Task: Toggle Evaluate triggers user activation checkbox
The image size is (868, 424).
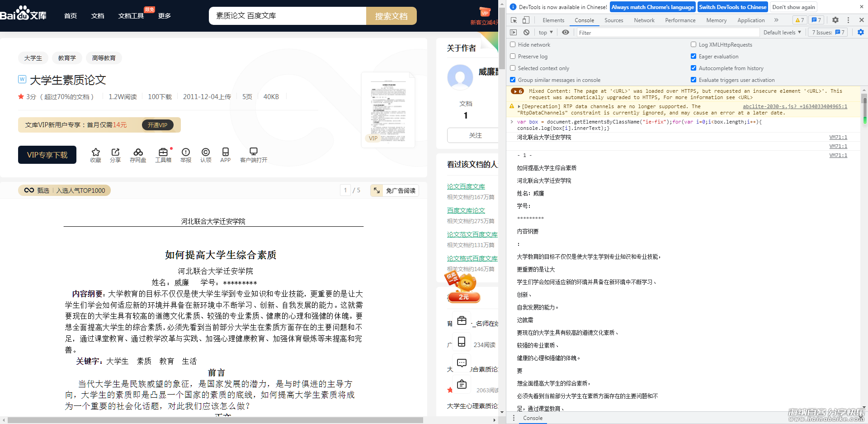Action: [x=693, y=80]
